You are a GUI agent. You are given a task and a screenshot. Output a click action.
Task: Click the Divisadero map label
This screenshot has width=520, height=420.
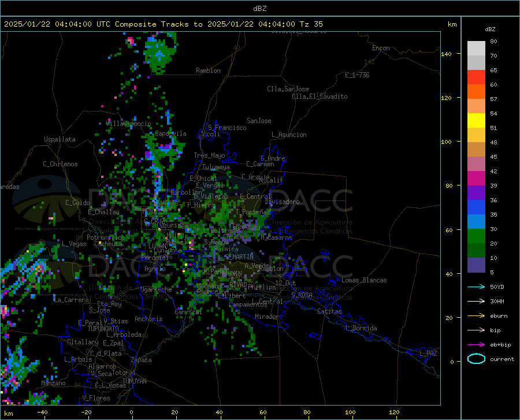(x=282, y=202)
